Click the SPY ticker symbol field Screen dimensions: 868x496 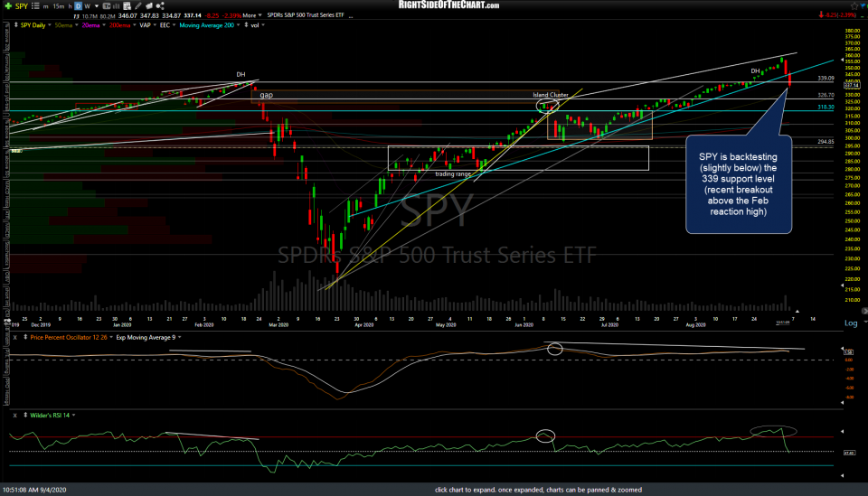click(x=22, y=6)
